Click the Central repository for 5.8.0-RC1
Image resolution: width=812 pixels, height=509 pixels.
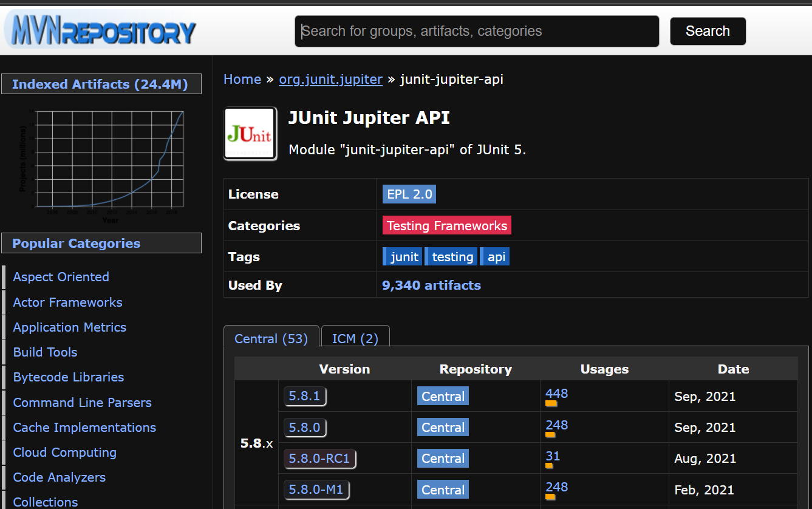443,459
